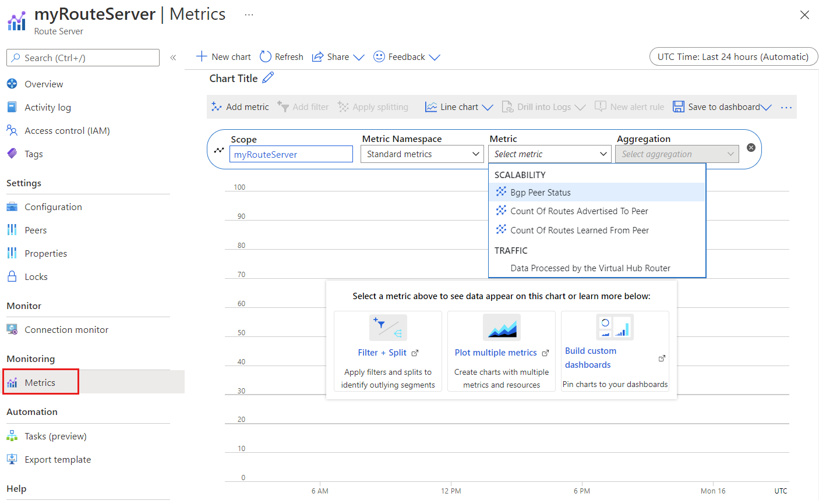Viewport: 819px width, 504px height.
Task: Open the Aggregation dropdown
Action: tap(676, 154)
